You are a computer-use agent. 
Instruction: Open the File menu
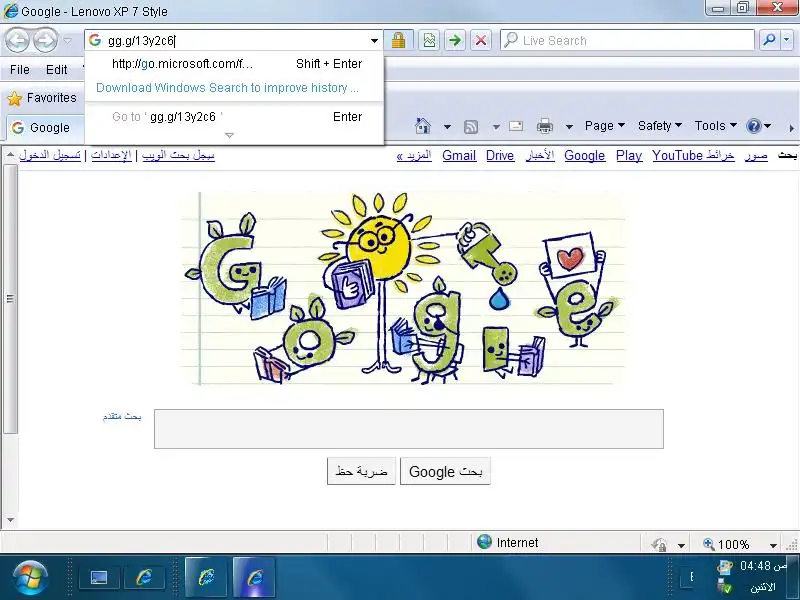coord(19,69)
